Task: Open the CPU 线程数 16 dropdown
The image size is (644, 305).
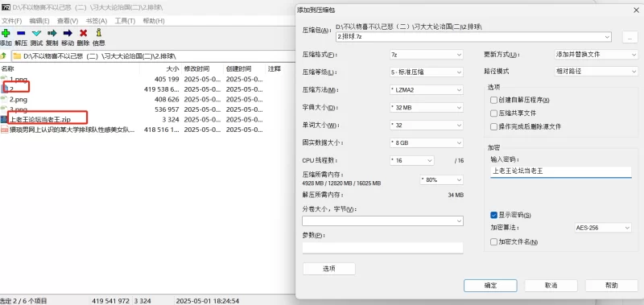Action: 411,160
